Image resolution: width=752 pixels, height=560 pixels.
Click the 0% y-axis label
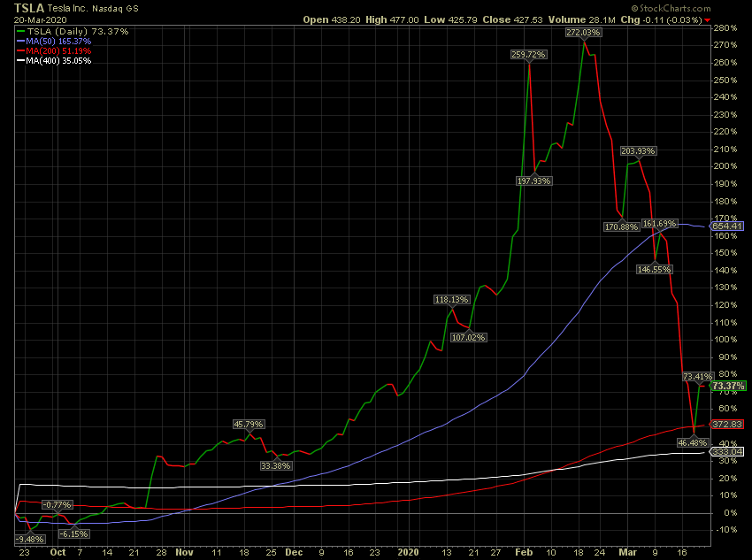pyautogui.click(x=731, y=512)
